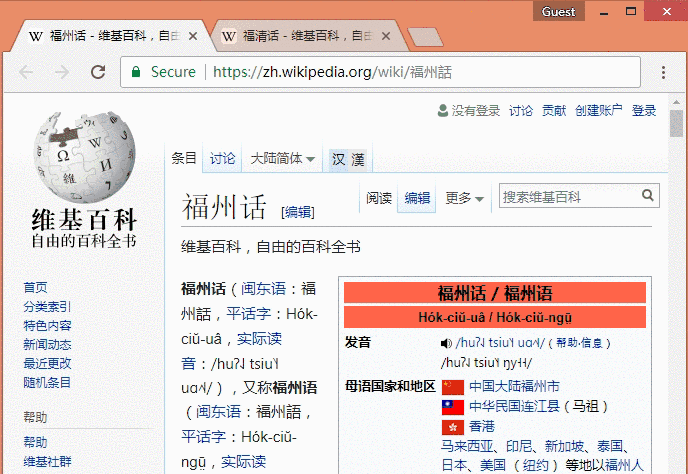Click the 汉 漢 conversion tab
This screenshot has height=474, width=688.
tap(348, 159)
